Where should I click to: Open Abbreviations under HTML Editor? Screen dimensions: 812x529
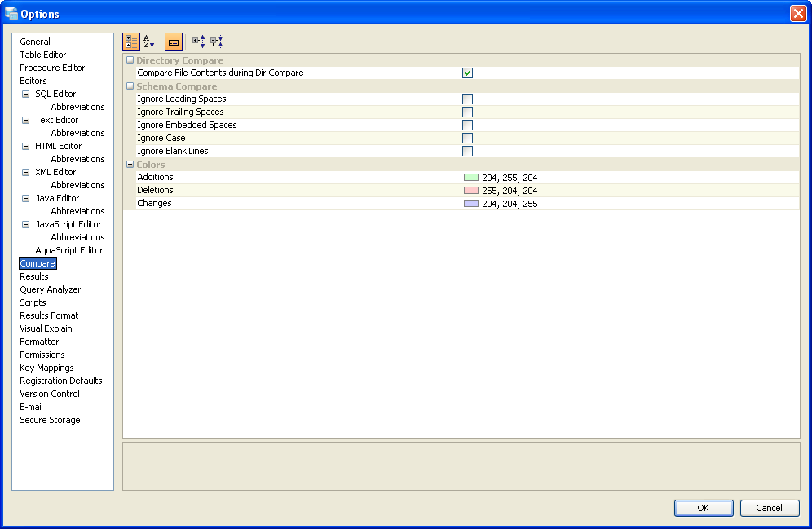click(77, 159)
